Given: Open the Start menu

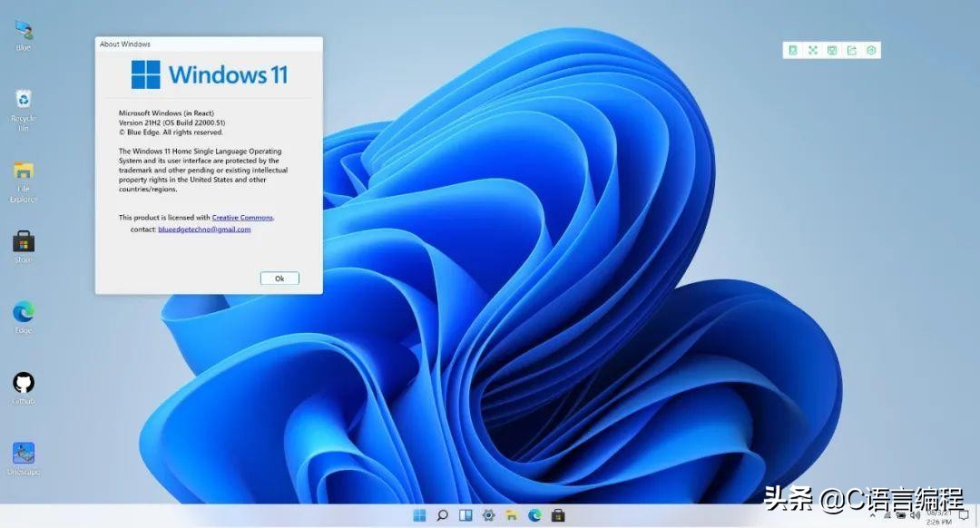Looking at the screenshot, I should pyautogui.click(x=419, y=514).
